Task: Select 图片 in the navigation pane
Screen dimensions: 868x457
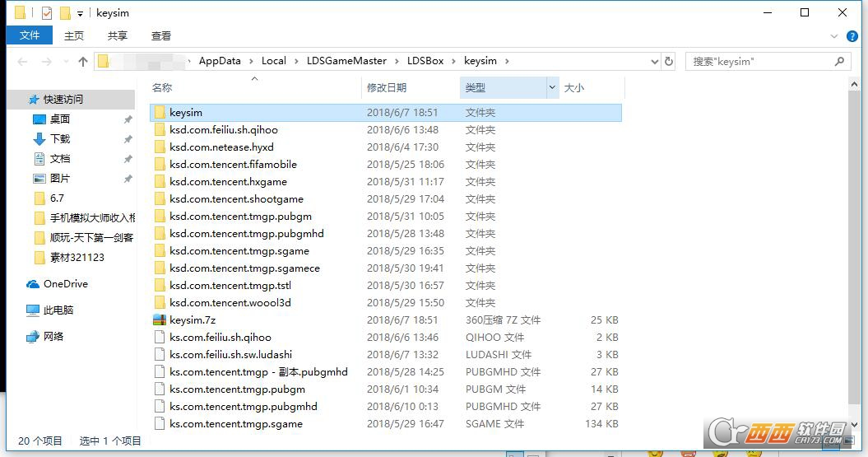Action: (60, 179)
